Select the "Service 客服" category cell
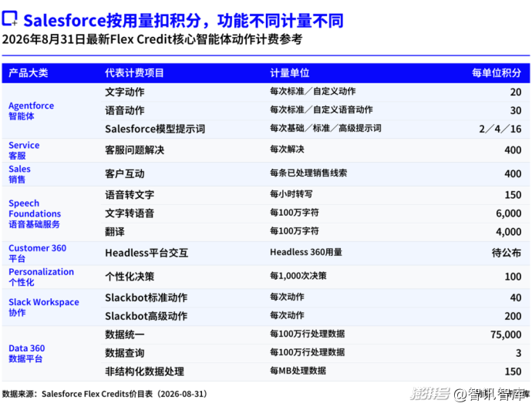Screen dimensions: 532x410 [x=24, y=150]
